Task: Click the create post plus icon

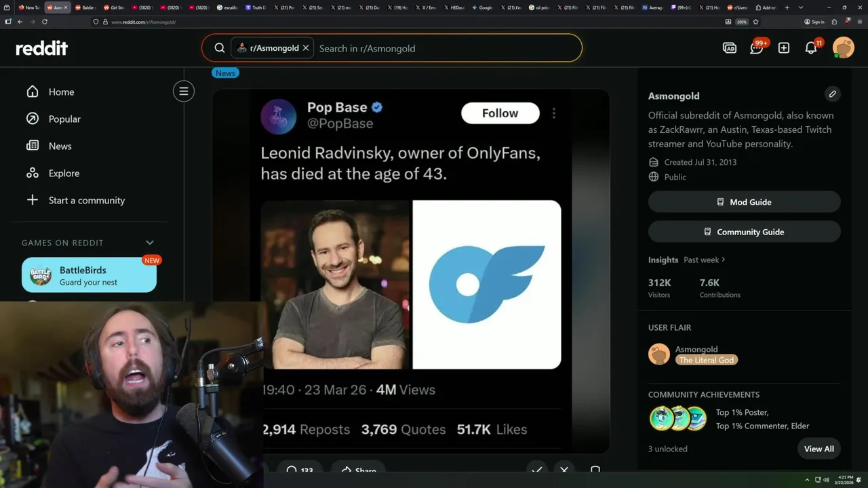Action: (784, 48)
